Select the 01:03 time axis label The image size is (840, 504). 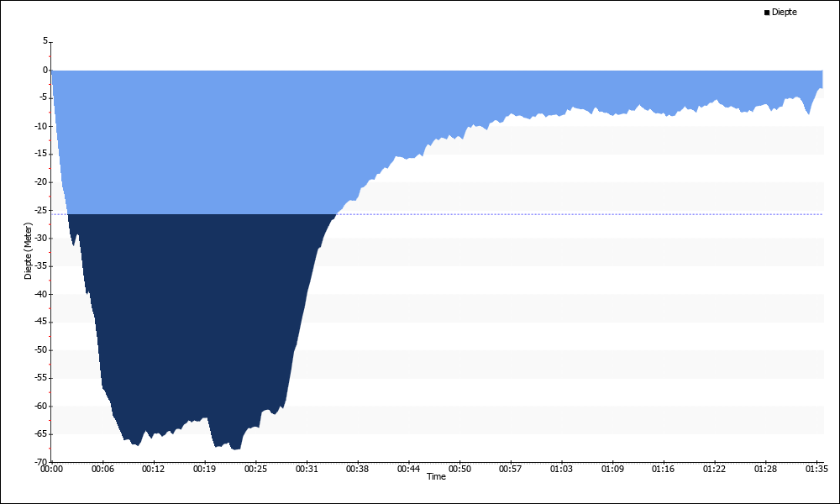(561, 470)
